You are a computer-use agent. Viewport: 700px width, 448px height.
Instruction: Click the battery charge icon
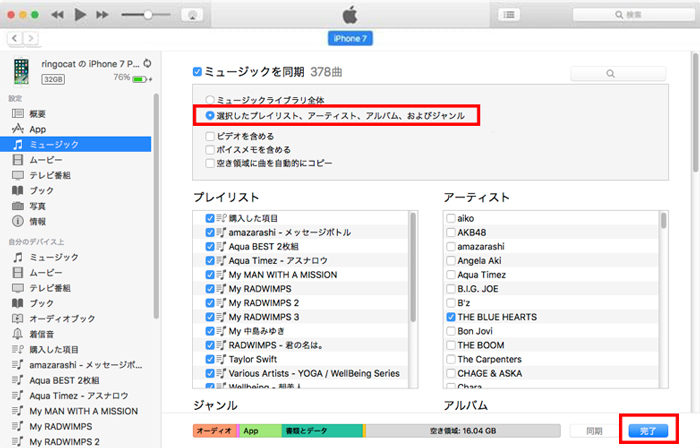[x=140, y=79]
